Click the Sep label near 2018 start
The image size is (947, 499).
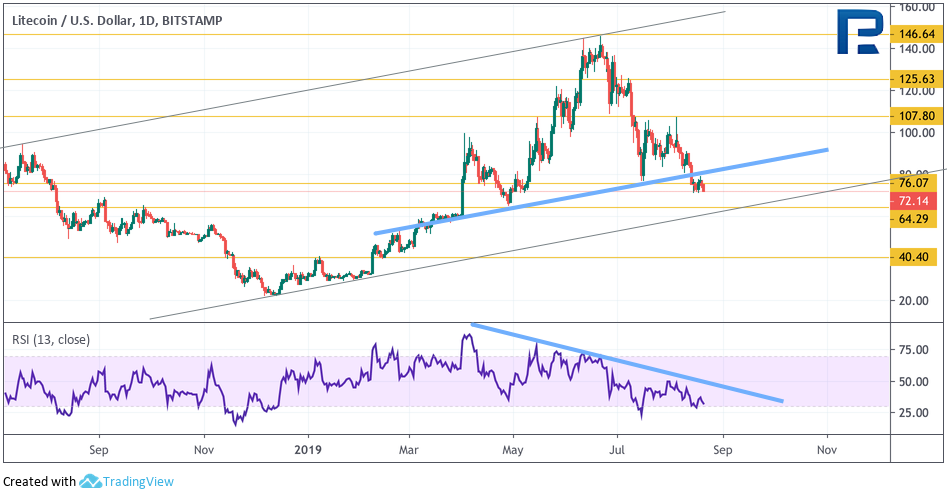point(98,450)
